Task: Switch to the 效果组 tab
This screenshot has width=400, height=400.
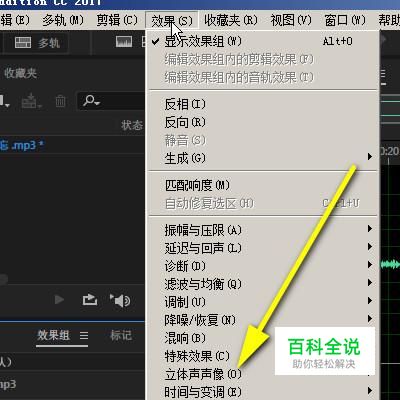Action: click(x=53, y=335)
